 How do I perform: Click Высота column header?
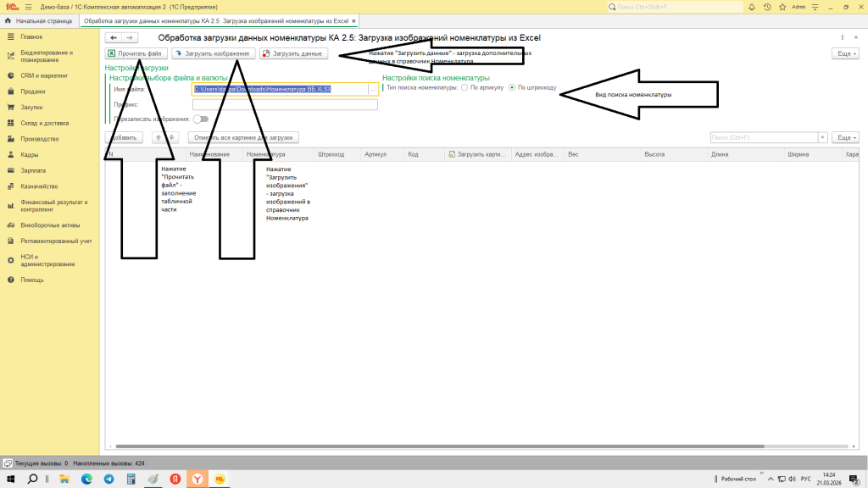coord(674,154)
